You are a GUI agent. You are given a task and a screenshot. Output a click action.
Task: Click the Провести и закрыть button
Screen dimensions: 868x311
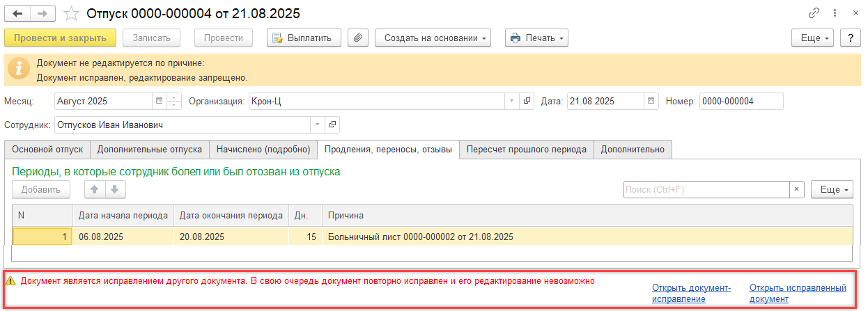pos(60,38)
